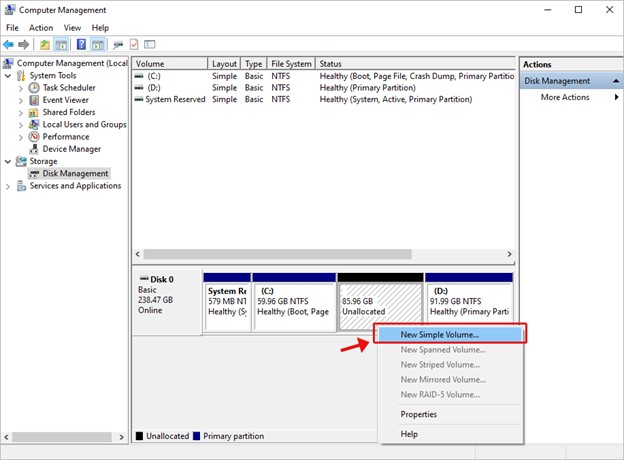Click the Event Viewer icon
This screenshot has height=460, width=624.
pos(34,100)
